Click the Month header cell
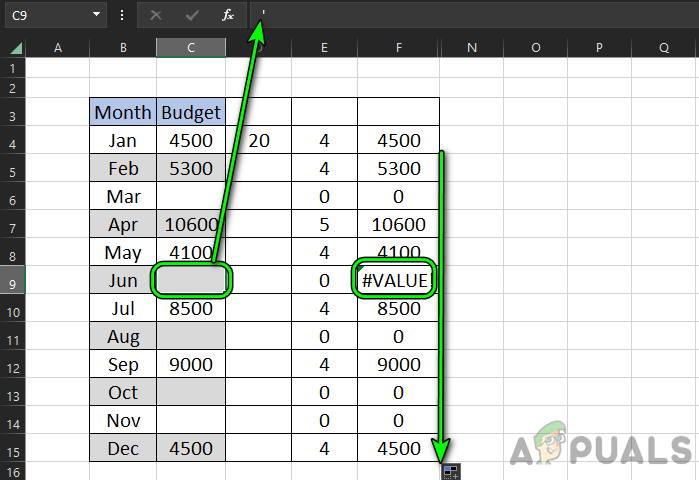This screenshot has width=699, height=480. coord(123,112)
